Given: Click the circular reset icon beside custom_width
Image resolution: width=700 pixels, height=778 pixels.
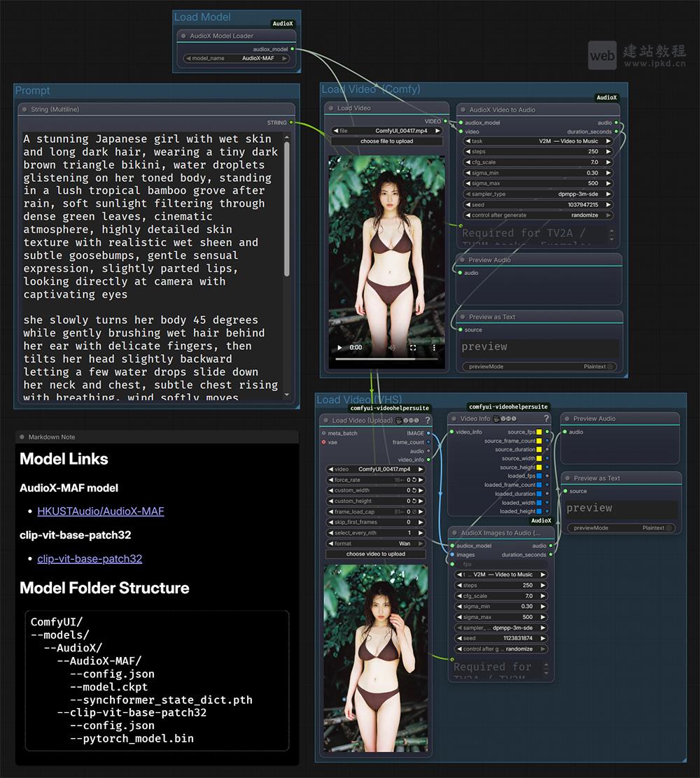Looking at the screenshot, I should (414, 490).
